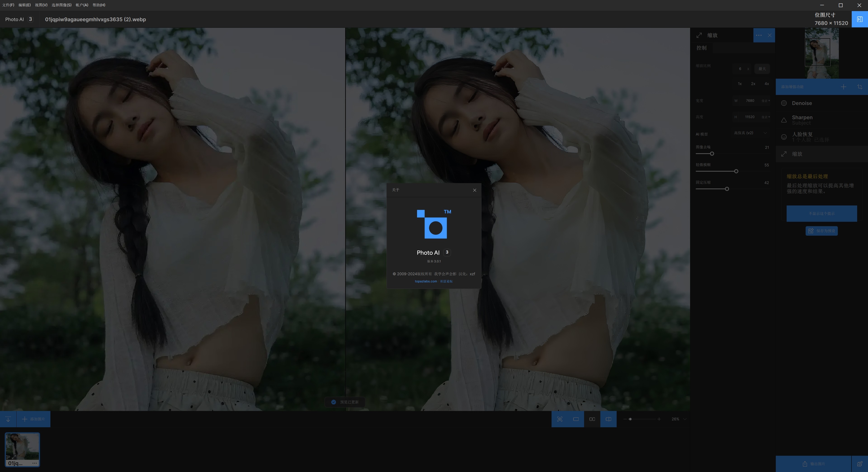The height and width of the screenshot is (472, 868).
Task: Toggle the right sidebar panel icon
Action: pyautogui.click(x=860, y=19)
